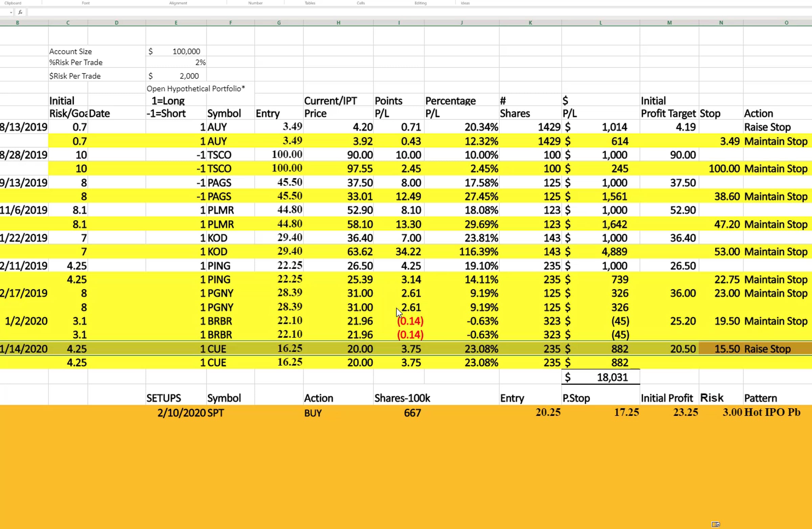The width and height of the screenshot is (812, 529).
Task: Click the Open Hypothetical Portfolio* label
Action: point(196,89)
